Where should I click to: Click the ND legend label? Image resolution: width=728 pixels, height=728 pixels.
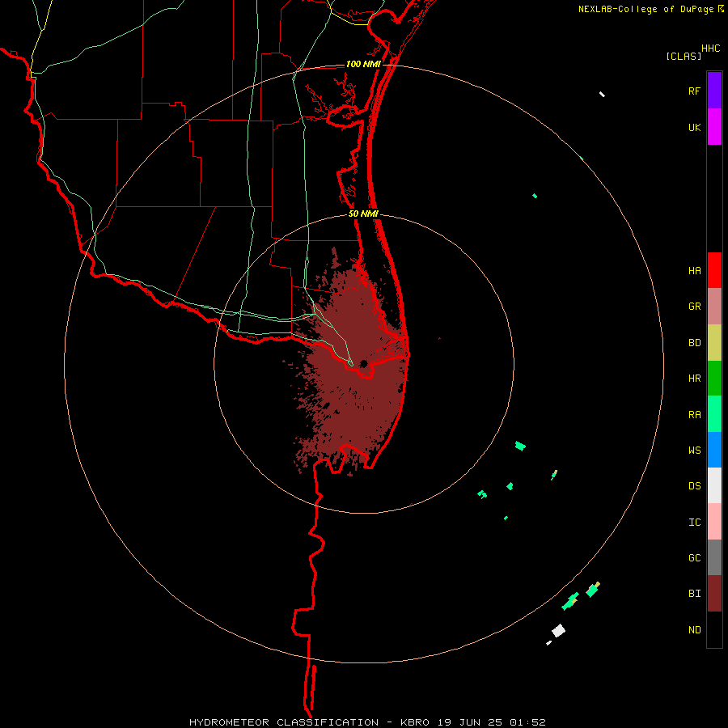pyautogui.click(x=694, y=629)
